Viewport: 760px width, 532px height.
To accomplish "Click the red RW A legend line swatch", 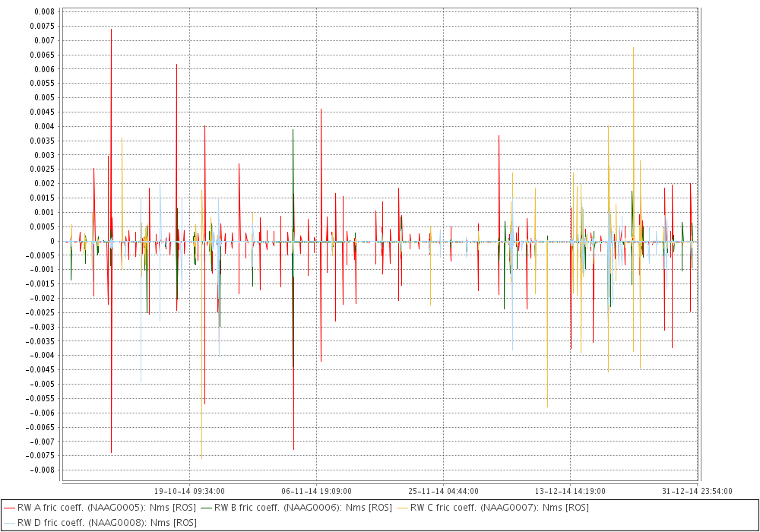I will click(x=9, y=508).
